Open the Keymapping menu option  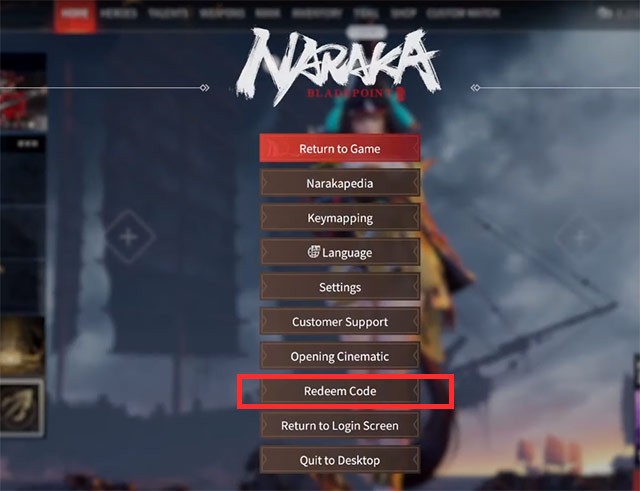(x=340, y=218)
